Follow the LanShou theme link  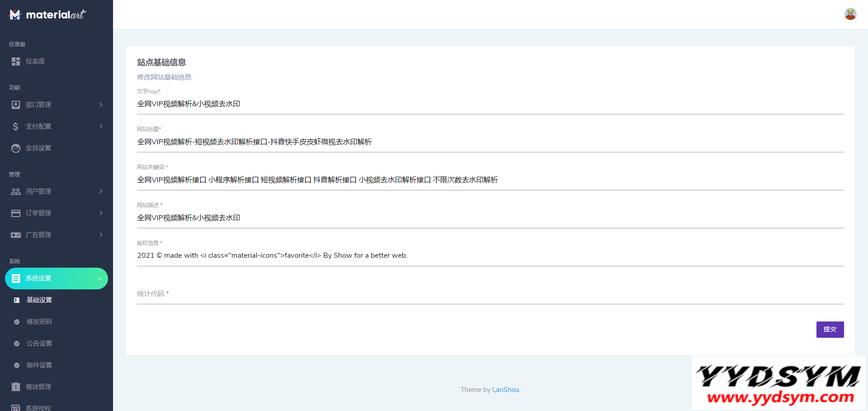pyautogui.click(x=505, y=390)
